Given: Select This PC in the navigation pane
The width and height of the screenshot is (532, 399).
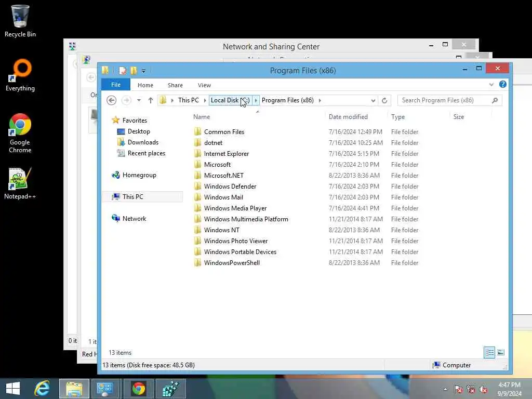Looking at the screenshot, I should tap(132, 197).
